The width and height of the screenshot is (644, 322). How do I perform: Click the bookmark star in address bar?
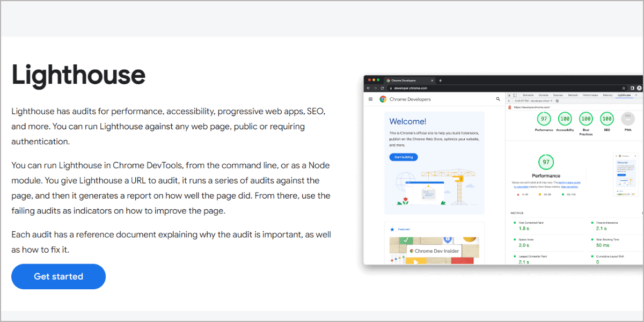coord(624,88)
